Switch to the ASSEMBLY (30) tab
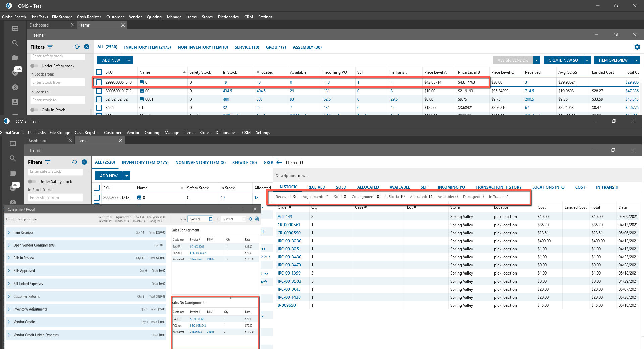This screenshot has width=644, height=349. click(307, 47)
